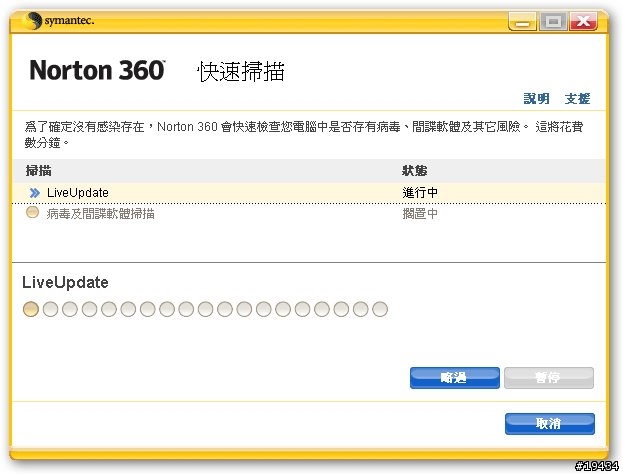Click the last LiveUpdate progress dot
The height and width of the screenshot is (474, 623).
(380, 309)
